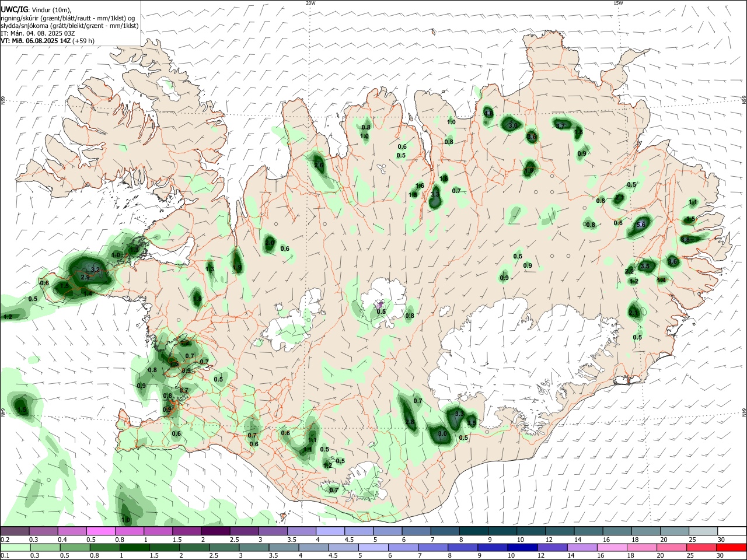Pick the deep blue 10–12 swatch in lower legend row
The height and width of the screenshot is (560, 747).
(522, 547)
